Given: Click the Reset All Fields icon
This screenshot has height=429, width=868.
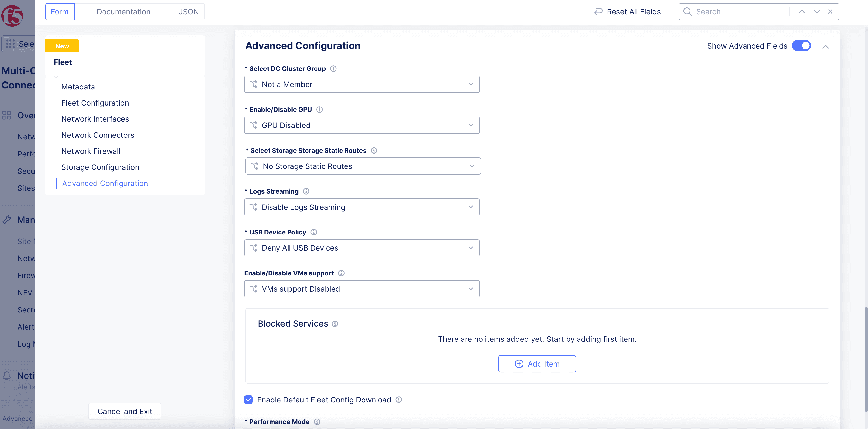Looking at the screenshot, I should point(598,11).
